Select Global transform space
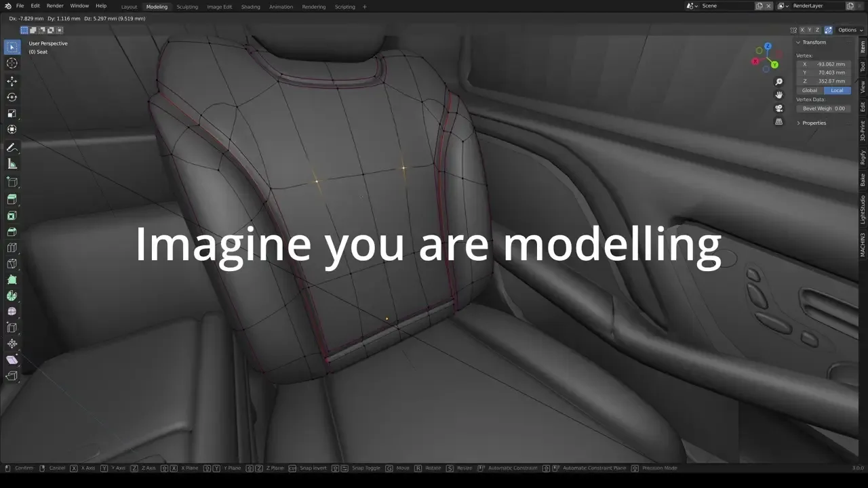This screenshot has height=488, width=868. coord(810,90)
